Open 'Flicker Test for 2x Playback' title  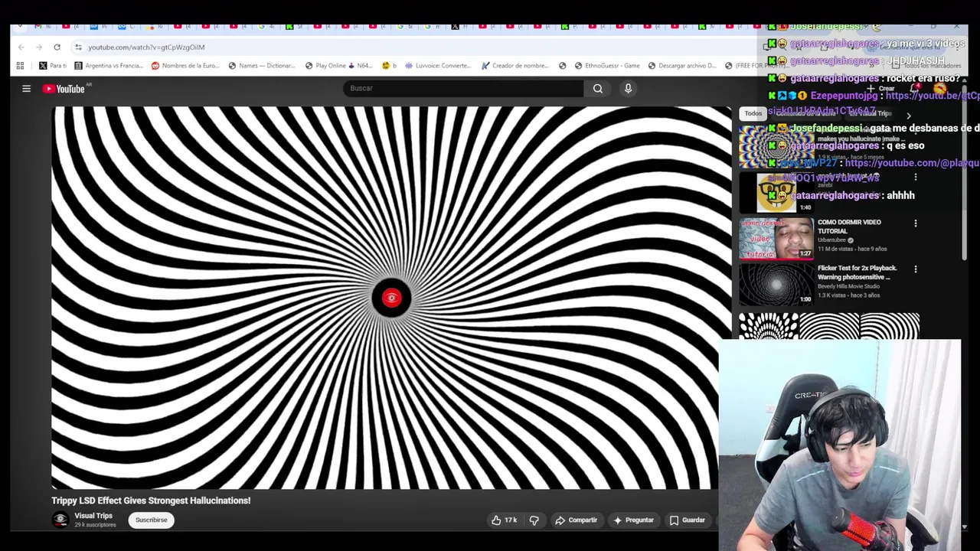(x=857, y=272)
